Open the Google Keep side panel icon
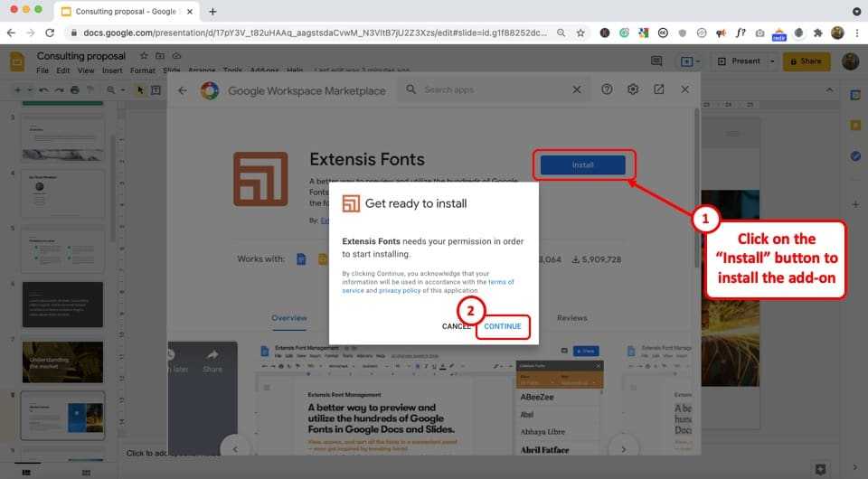The image size is (868, 479). pyautogui.click(x=855, y=126)
